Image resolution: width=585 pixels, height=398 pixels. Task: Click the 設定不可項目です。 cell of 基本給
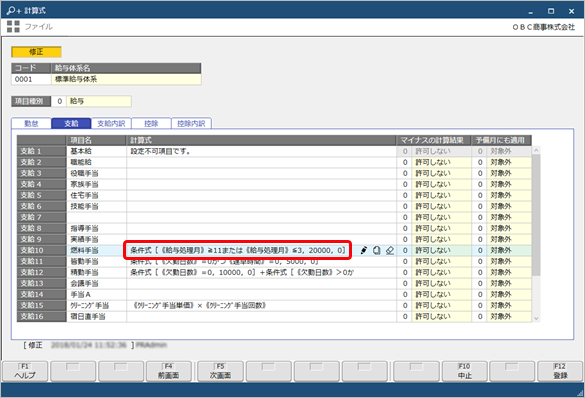point(261,151)
